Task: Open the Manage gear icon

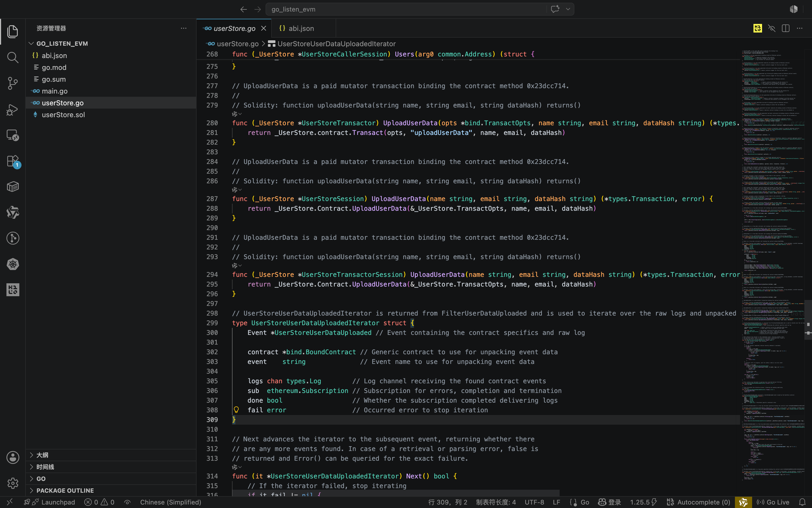Action: pos(13,483)
